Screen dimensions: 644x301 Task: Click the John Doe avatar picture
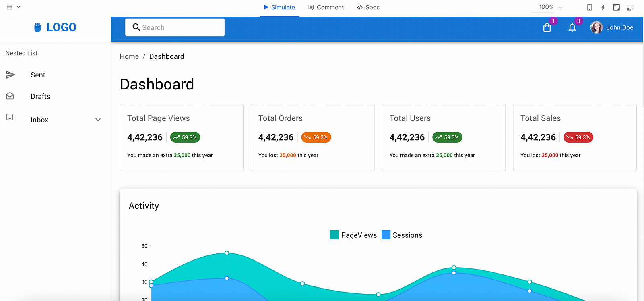click(597, 27)
